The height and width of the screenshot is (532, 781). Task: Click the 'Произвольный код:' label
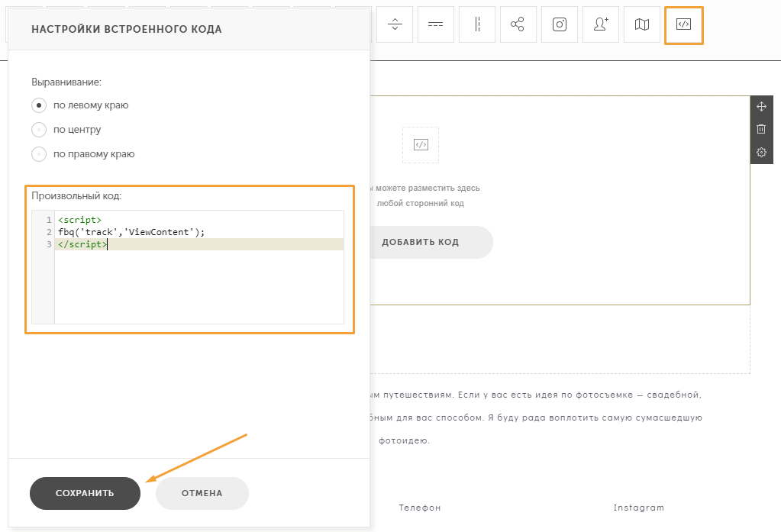76,195
